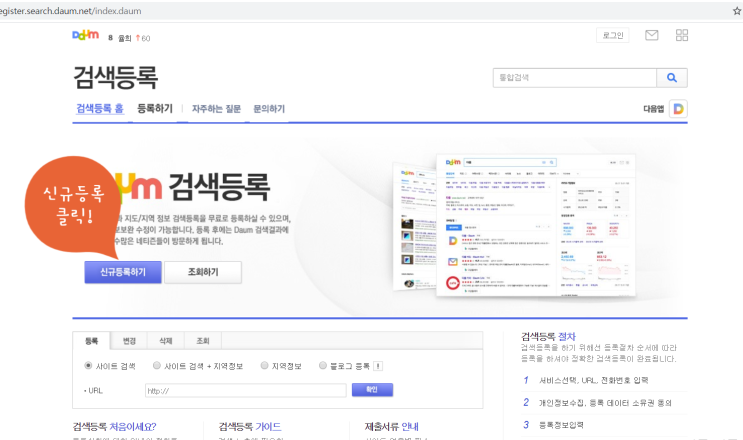Go to 검색등록 홈 menu

pos(100,109)
